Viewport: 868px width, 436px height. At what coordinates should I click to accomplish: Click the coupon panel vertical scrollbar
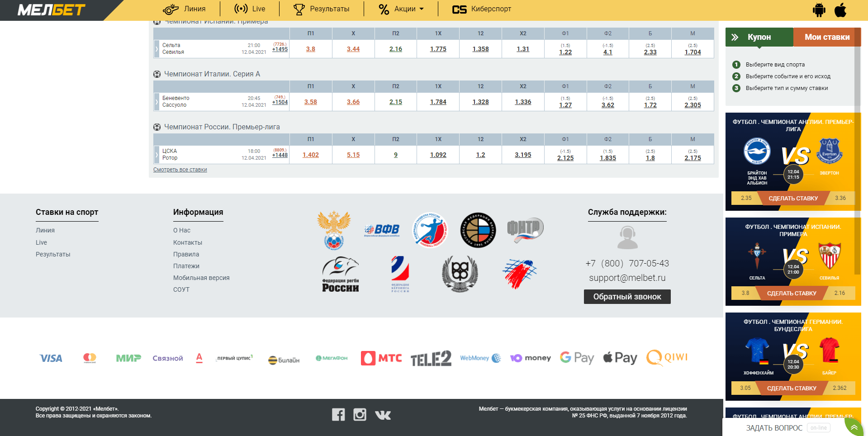[857, 151]
